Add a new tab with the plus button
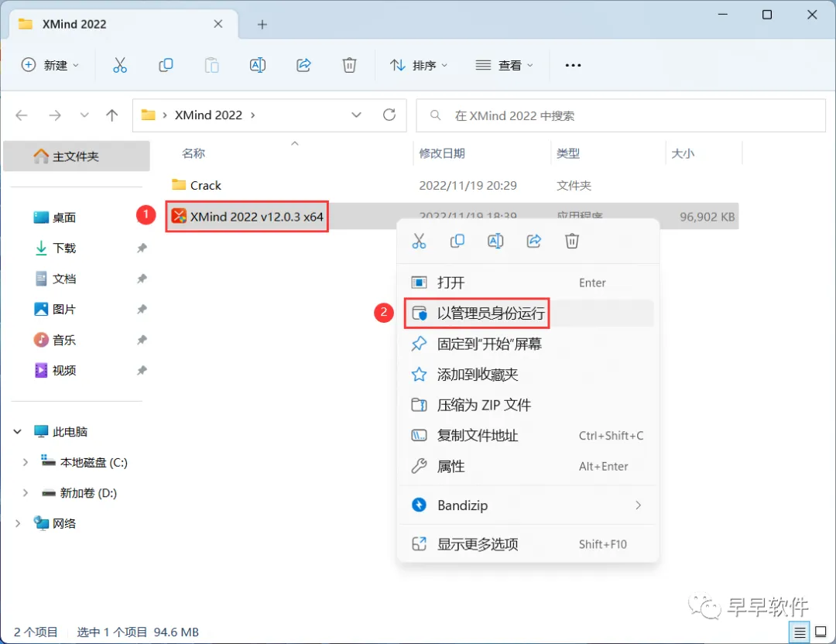 point(262,25)
